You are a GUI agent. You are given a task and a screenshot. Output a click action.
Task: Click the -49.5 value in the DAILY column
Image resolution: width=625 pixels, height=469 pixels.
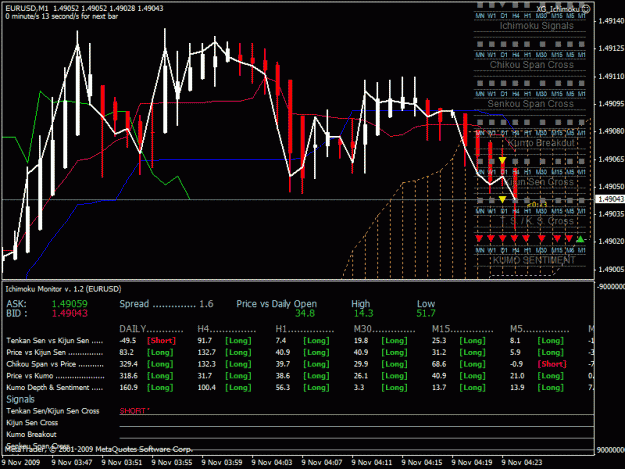point(128,341)
